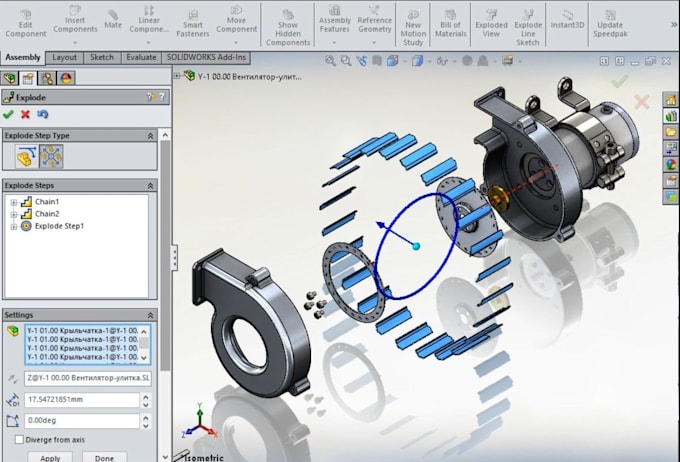Viewport: 680px width, 462px height.
Task: Confirm Explode with green checkmark
Action: [x=8, y=115]
